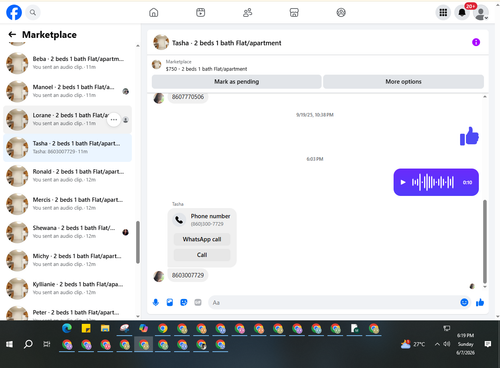Show hidden tray icons chevron
This screenshot has width=500, height=368.
click(x=437, y=344)
